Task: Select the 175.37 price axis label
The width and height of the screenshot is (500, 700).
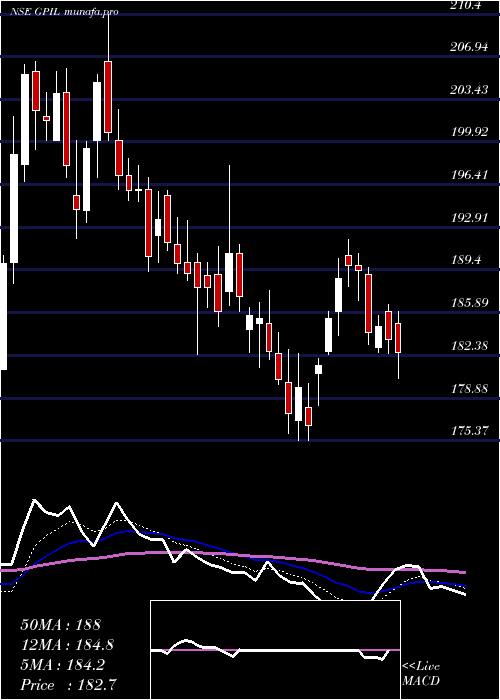Action: (x=469, y=431)
